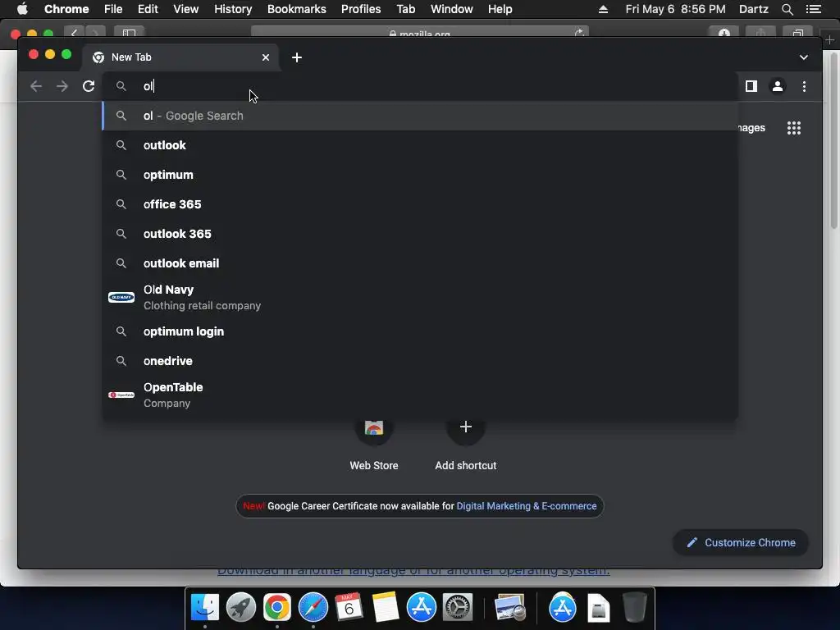Image resolution: width=840 pixels, height=630 pixels.
Task: Select the 'outlook 365' suggestion
Action: 420,234
